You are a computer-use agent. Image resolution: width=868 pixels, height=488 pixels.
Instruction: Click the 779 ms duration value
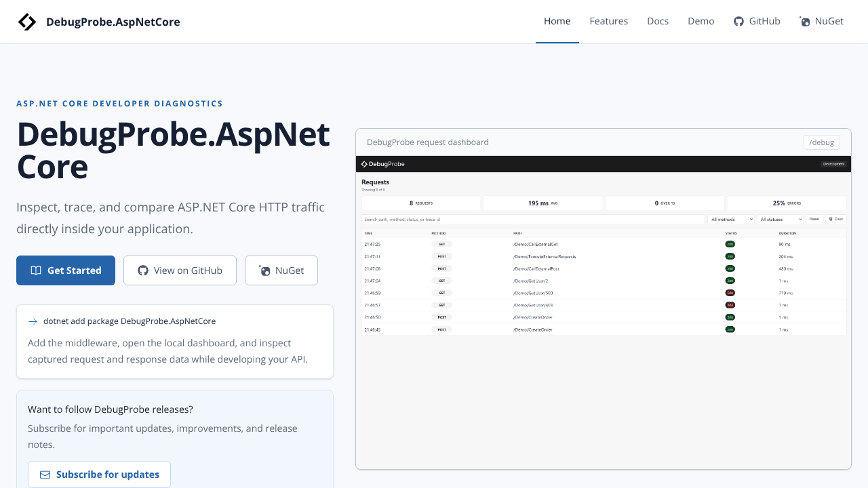[785, 293]
